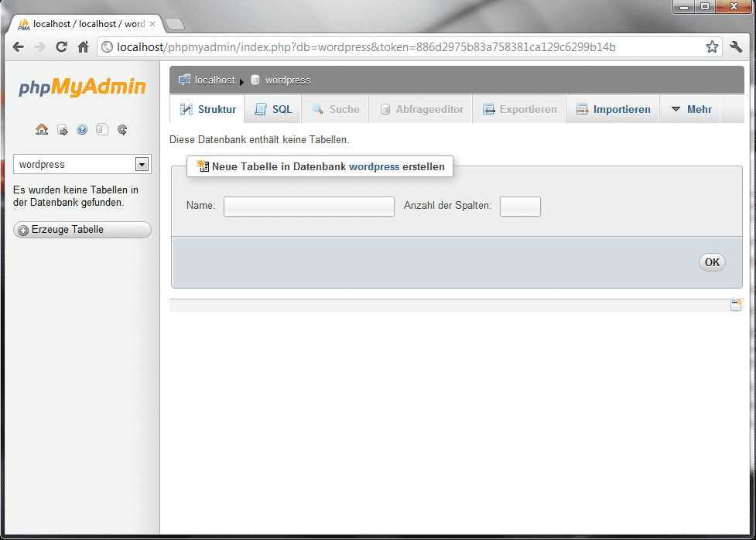Click the log out icon in the sidebar
This screenshot has width=756, height=540.
[x=62, y=129]
